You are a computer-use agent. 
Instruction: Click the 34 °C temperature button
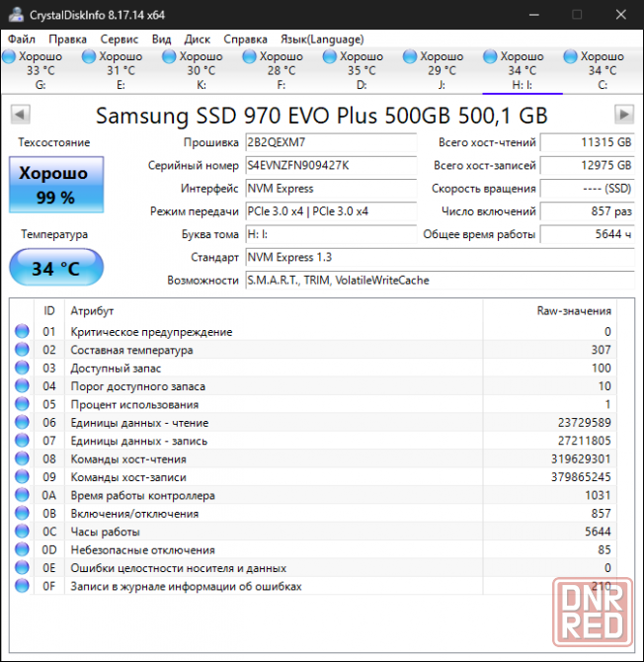click(56, 267)
